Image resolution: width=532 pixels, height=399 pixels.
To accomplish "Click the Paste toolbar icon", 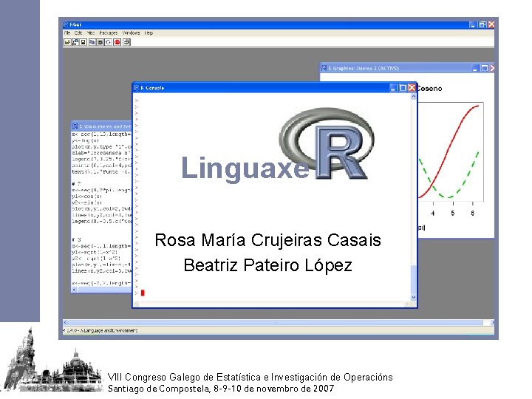I will (x=100, y=42).
